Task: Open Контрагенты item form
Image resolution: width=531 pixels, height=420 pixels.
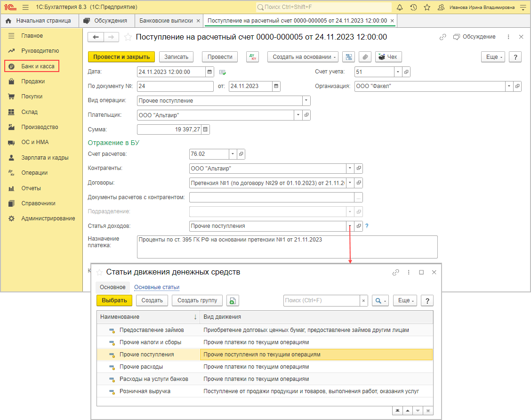Action: click(x=359, y=168)
